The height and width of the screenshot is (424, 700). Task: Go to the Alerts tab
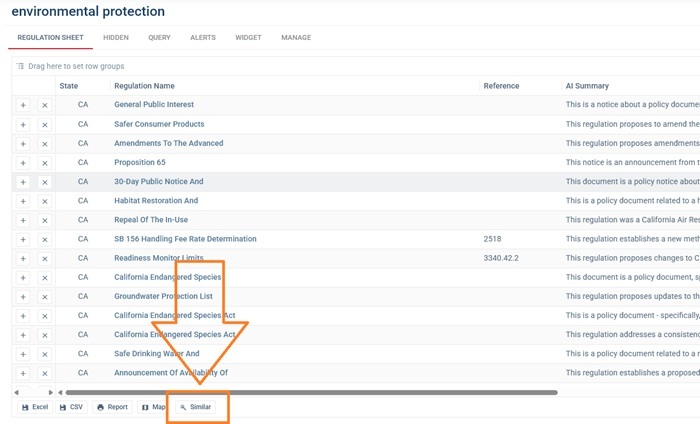(x=203, y=38)
